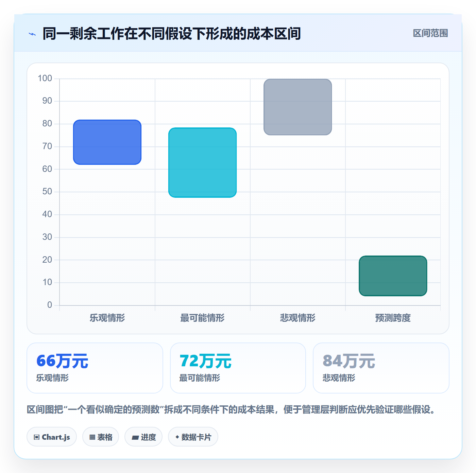Click the diamond icon on the 数据卡片 tag
Screen dimensions: 476x473
177,437
